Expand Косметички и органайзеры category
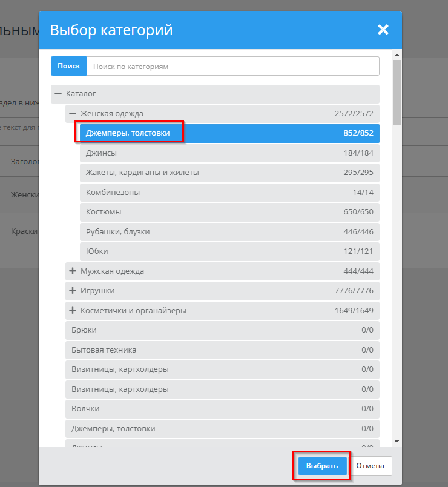This screenshot has width=448, height=487. 73,310
